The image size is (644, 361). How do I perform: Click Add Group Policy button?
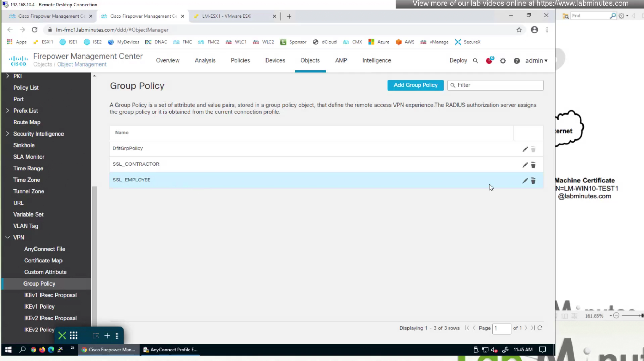pyautogui.click(x=415, y=85)
